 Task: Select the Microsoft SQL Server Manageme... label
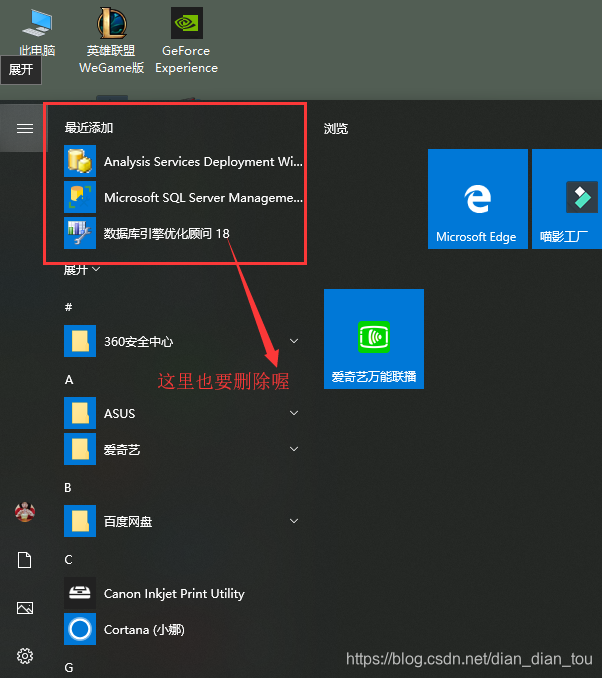tap(203, 198)
